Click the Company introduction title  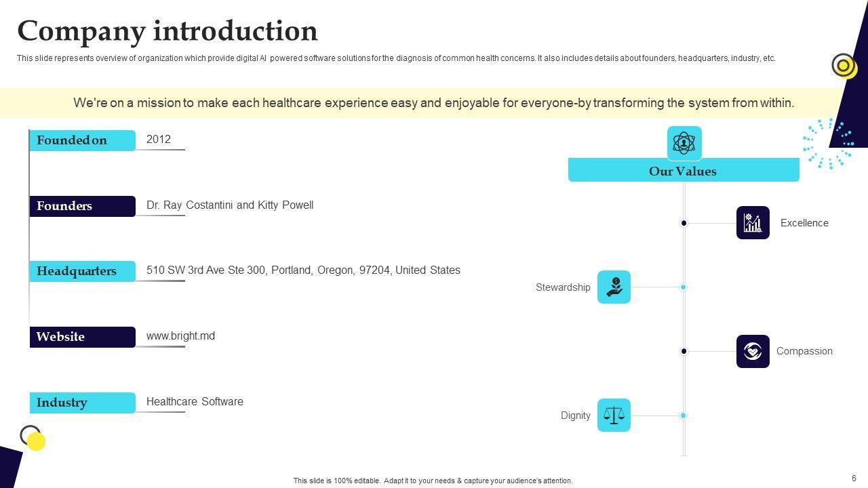click(167, 31)
